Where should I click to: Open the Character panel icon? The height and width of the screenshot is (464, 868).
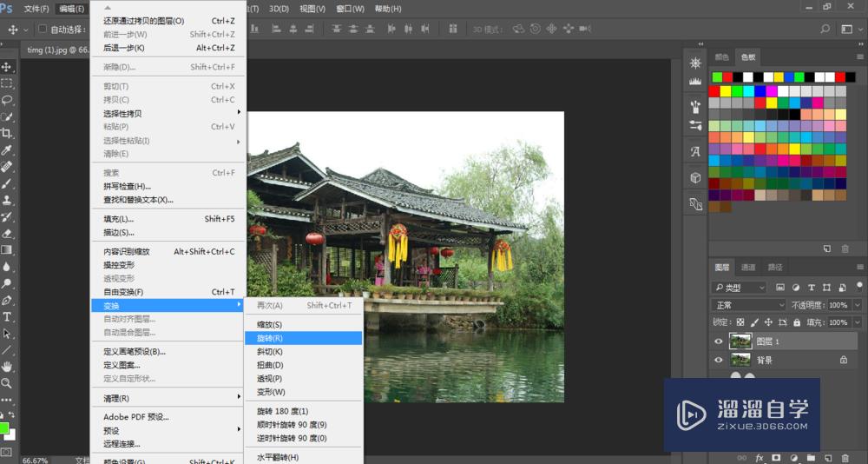click(x=695, y=151)
